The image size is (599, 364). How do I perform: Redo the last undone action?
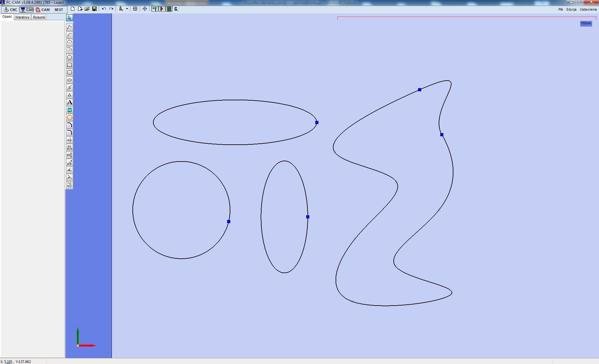pyautogui.click(x=111, y=9)
